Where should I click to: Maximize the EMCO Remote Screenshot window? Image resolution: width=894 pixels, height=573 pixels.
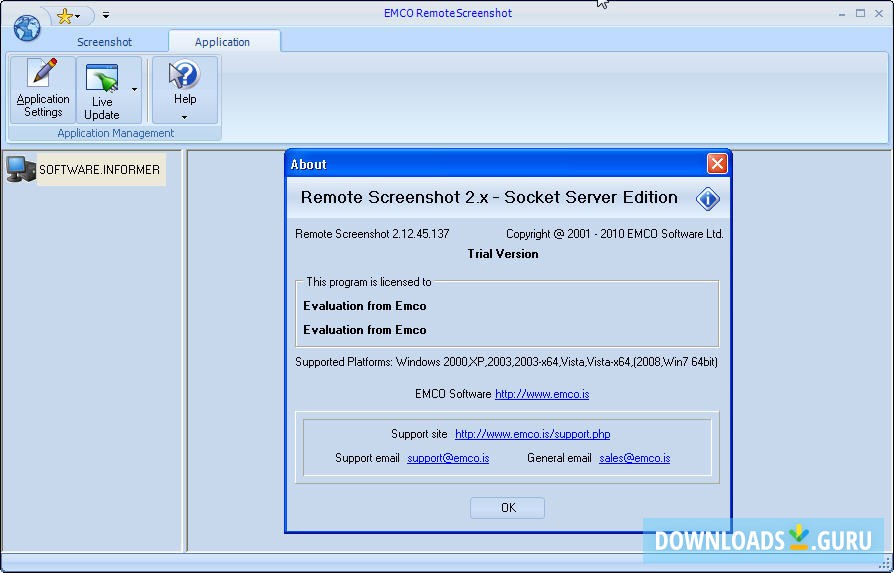point(860,14)
